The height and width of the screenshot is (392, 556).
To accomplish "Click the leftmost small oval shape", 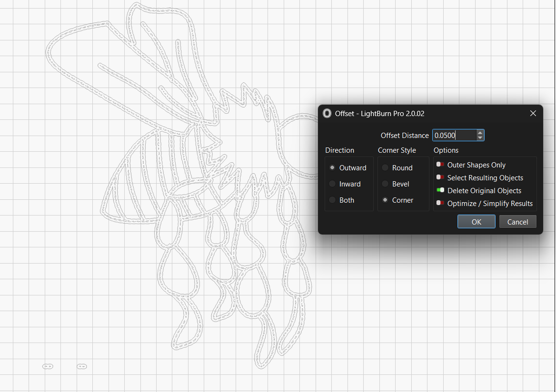I will [x=48, y=366].
